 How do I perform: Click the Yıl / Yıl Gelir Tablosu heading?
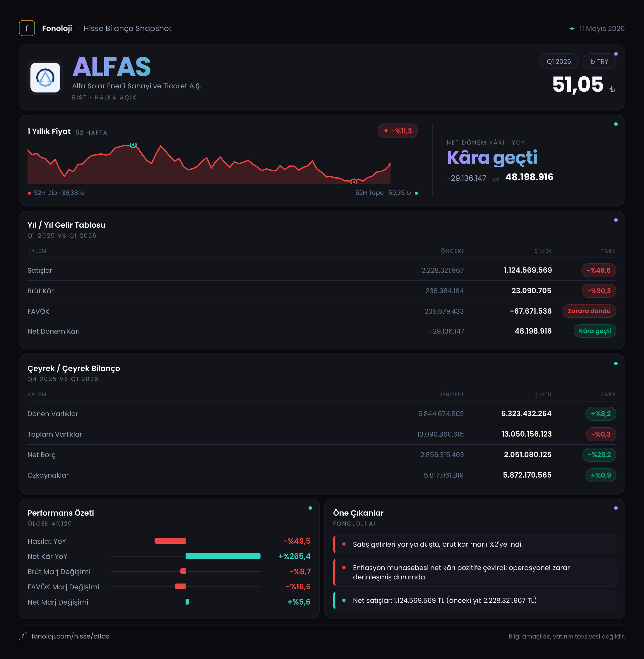click(x=66, y=225)
